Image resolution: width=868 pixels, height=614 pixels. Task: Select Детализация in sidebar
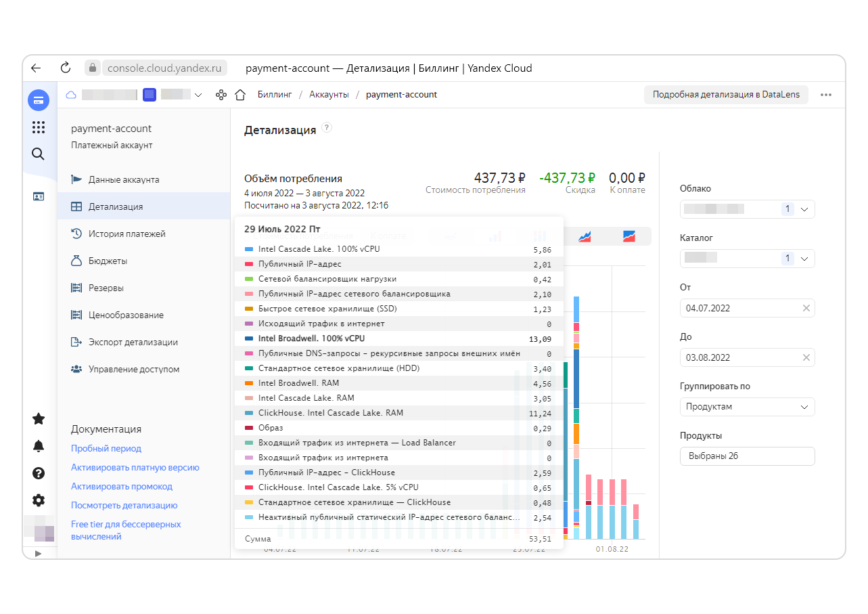pyautogui.click(x=143, y=206)
